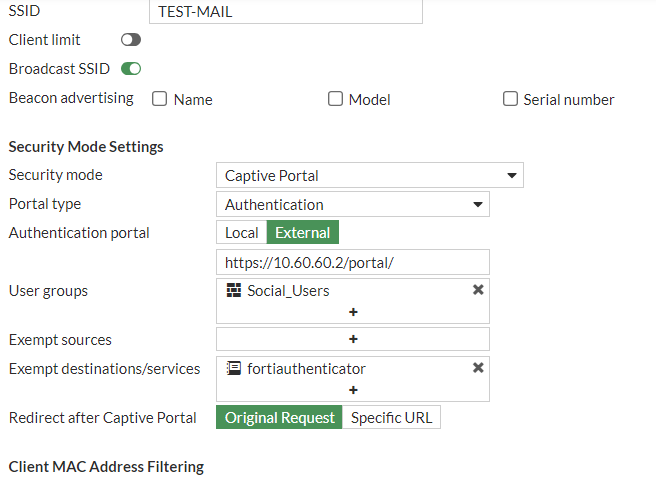Remove Social_Users from User groups
The height and width of the screenshot is (487, 656).
(478, 290)
